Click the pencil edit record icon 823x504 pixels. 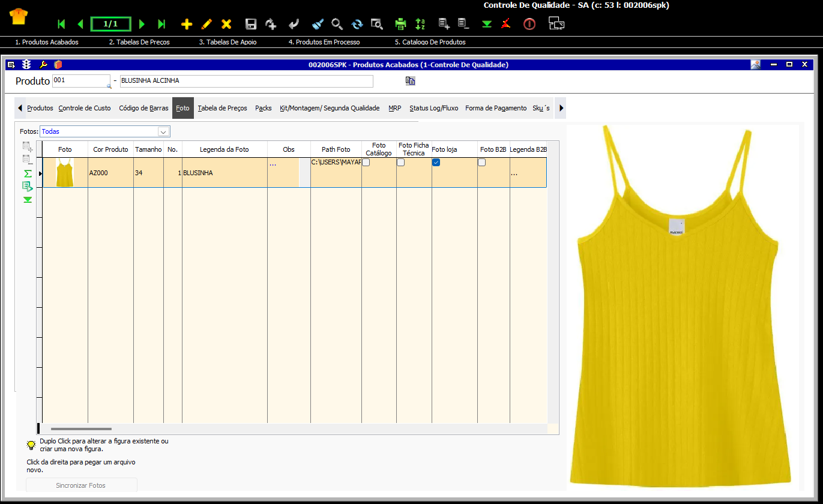(207, 24)
